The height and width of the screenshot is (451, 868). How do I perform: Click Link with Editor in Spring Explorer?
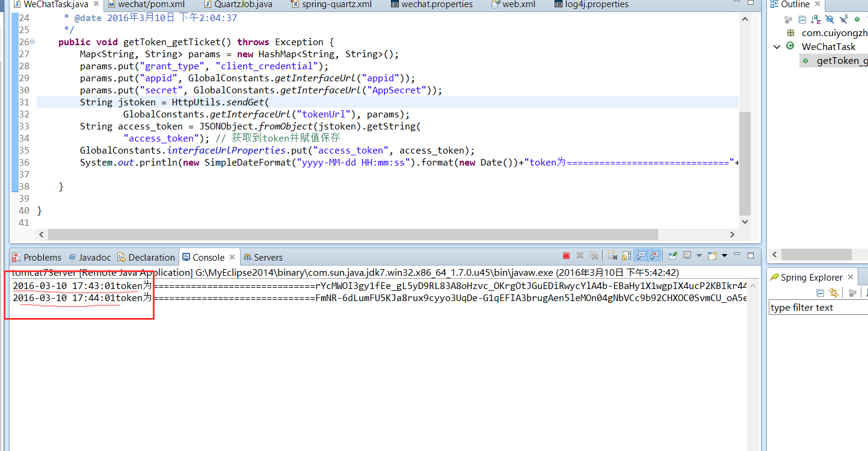click(x=834, y=293)
